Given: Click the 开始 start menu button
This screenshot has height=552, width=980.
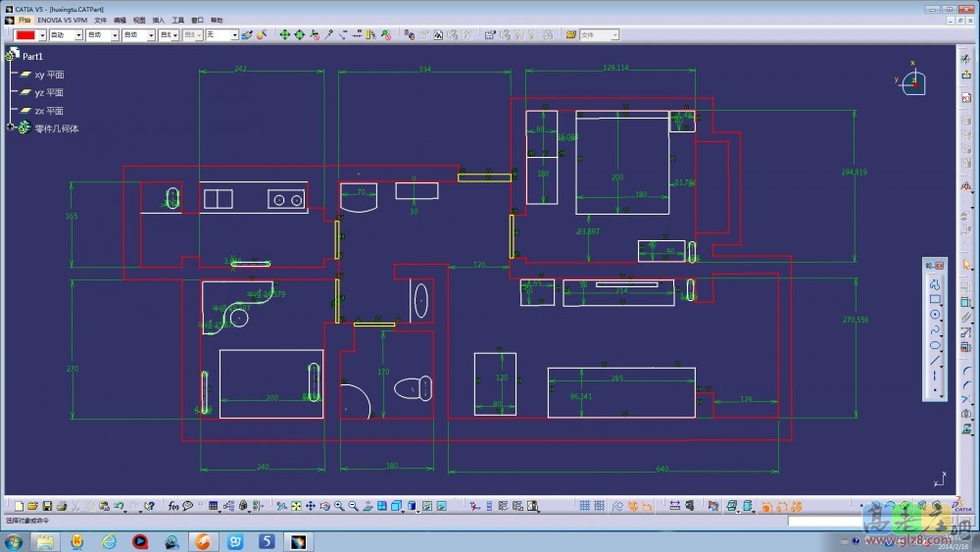Looking at the screenshot, I should (24, 20).
